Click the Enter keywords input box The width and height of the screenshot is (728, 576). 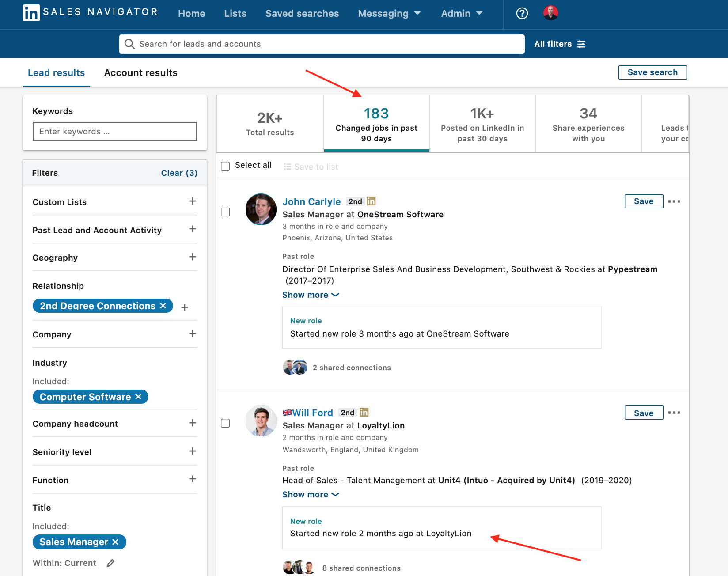[115, 132]
